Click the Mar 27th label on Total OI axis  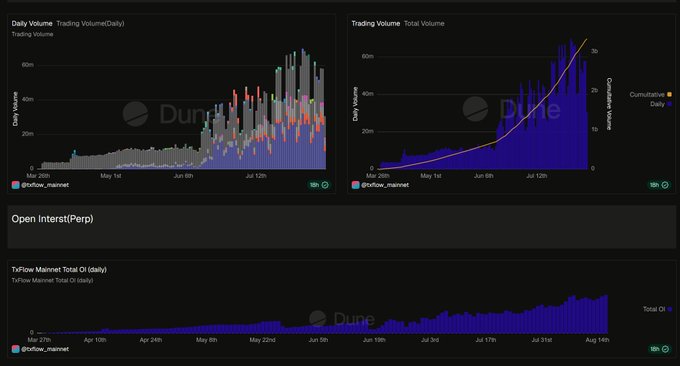pos(39,340)
